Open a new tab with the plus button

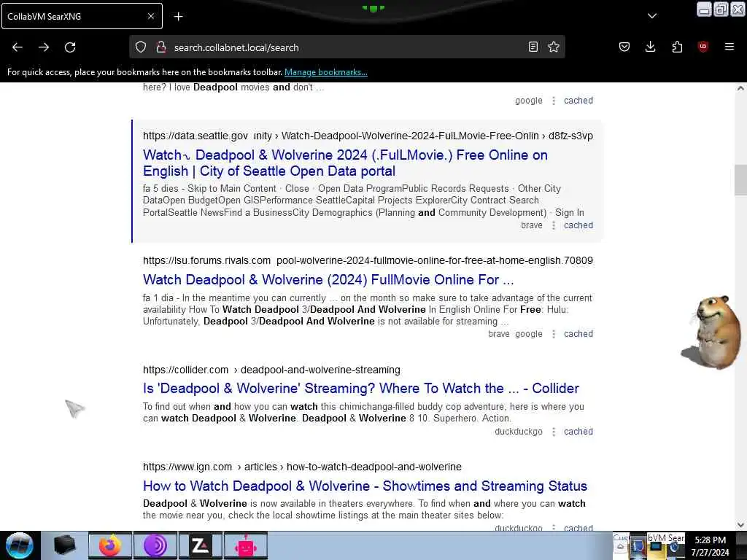(x=178, y=17)
